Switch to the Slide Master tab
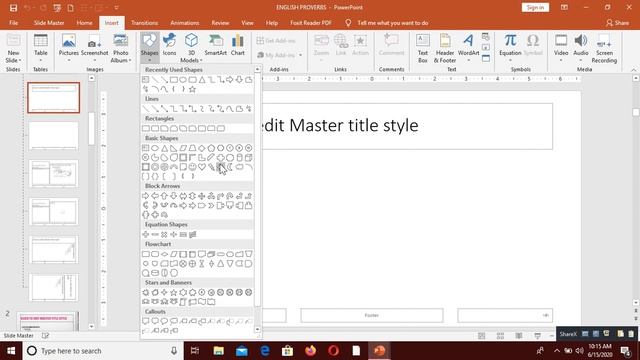 click(x=49, y=23)
